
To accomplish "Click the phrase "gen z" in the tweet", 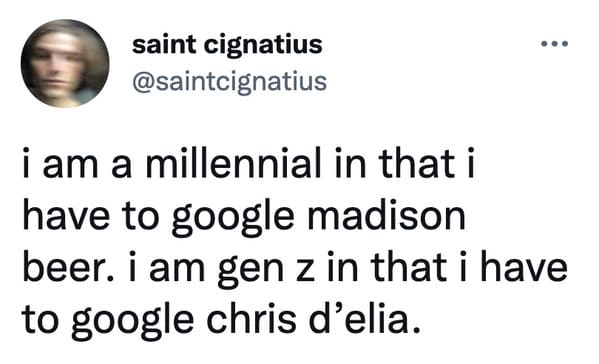I will [x=266, y=270].
